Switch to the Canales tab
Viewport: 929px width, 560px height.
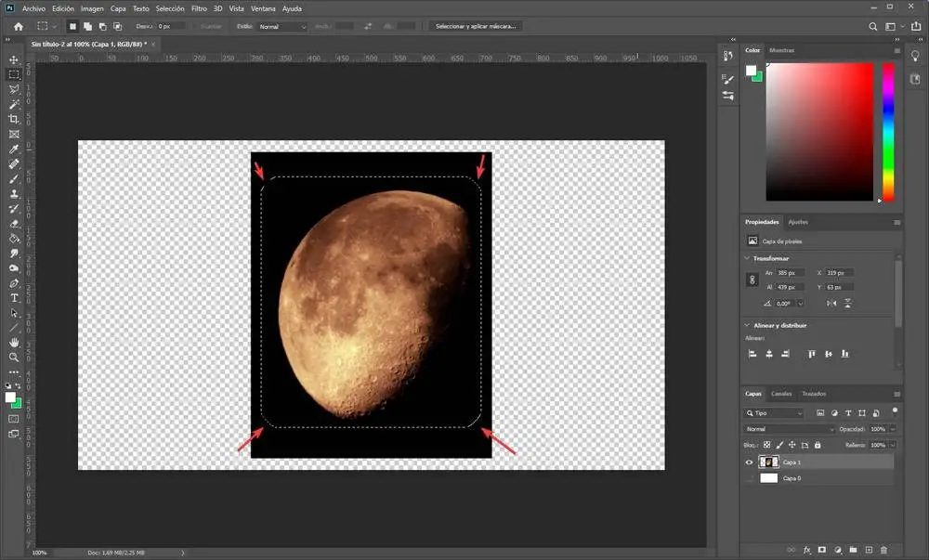click(781, 394)
